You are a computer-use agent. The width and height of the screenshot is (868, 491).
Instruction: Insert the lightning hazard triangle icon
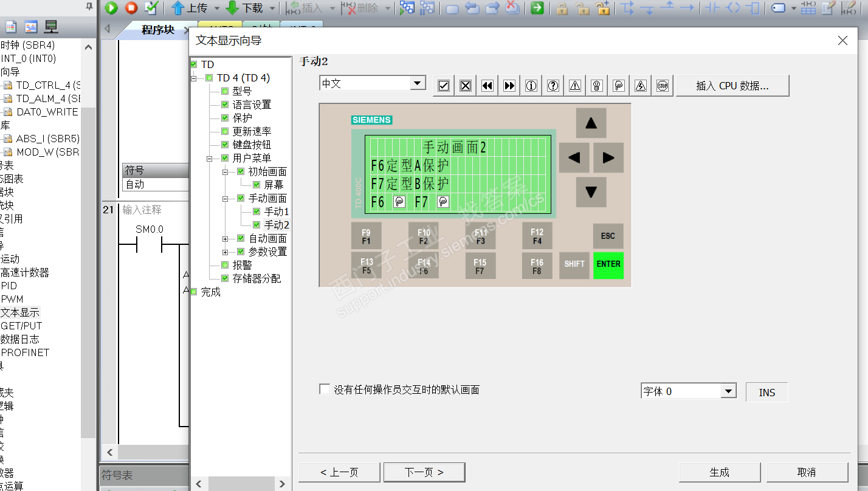point(641,86)
